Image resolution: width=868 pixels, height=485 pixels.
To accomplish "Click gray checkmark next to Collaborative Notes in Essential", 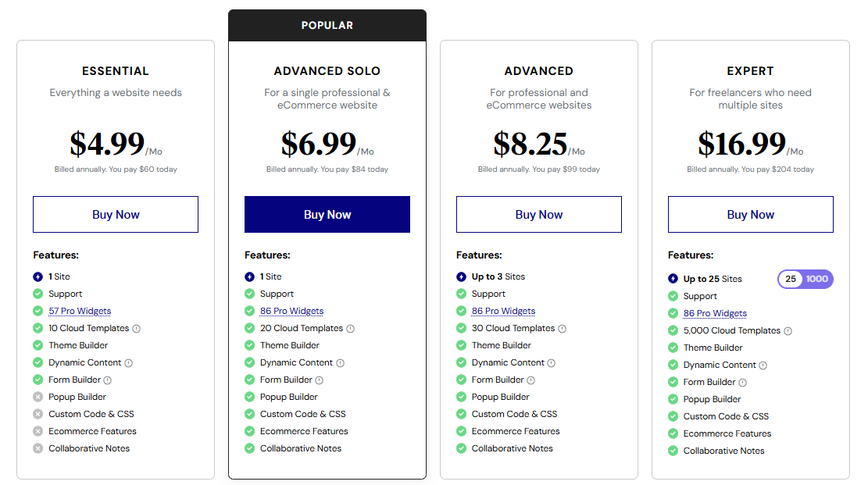I will pos(38,448).
